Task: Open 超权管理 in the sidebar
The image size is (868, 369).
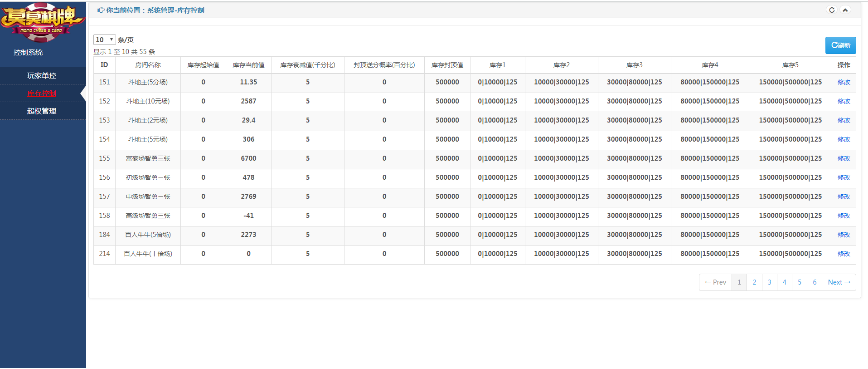Action: pyautogui.click(x=42, y=111)
